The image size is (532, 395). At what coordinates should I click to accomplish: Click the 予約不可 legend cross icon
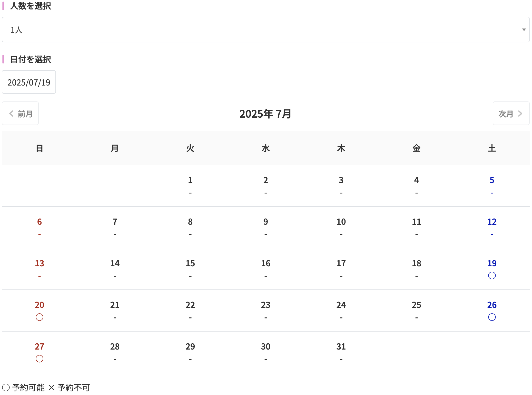pos(51,387)
